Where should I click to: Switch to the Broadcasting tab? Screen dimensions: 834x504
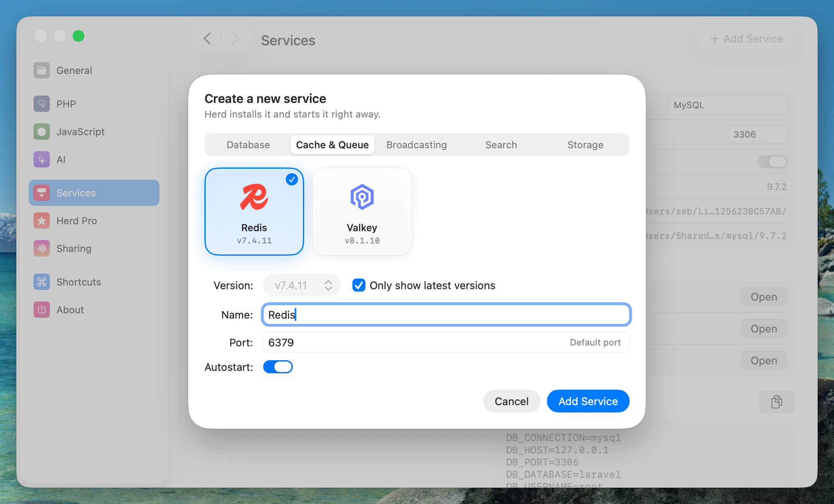pyautogui.click(x=417, y=145)
